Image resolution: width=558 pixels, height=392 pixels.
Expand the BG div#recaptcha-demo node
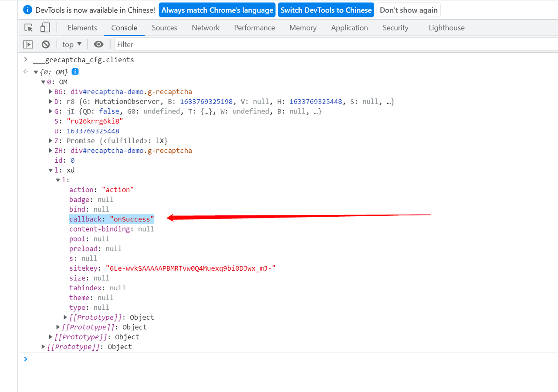(x=51, y=91)
